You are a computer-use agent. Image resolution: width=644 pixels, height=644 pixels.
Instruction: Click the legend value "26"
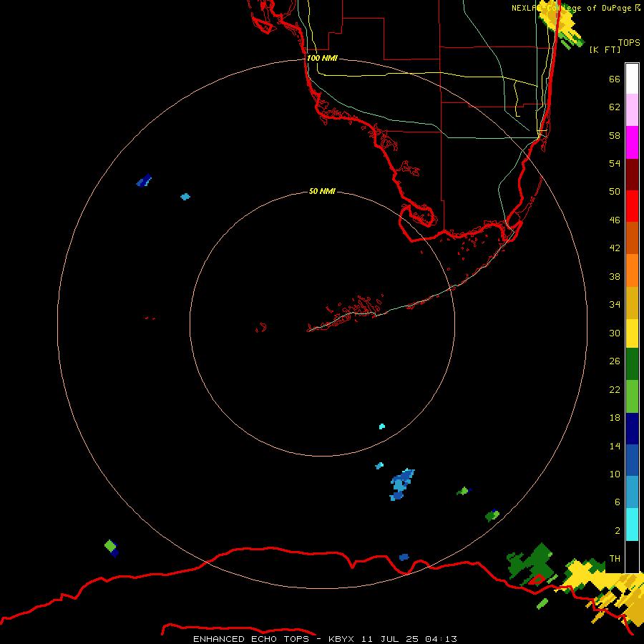tap(615, 361)
